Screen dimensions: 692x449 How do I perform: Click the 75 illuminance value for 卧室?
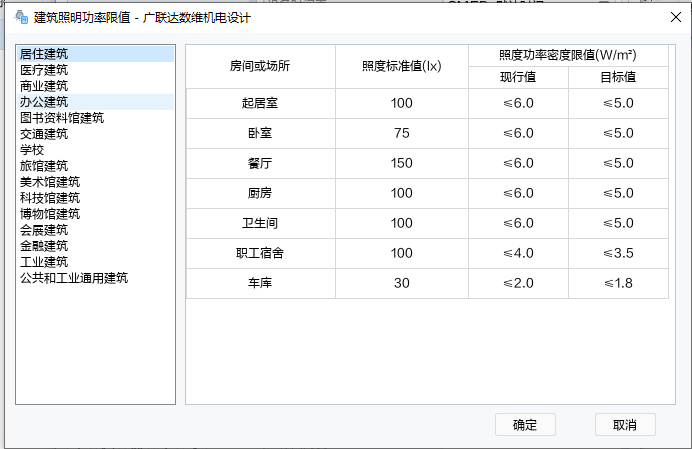click(x=402, y=133)
